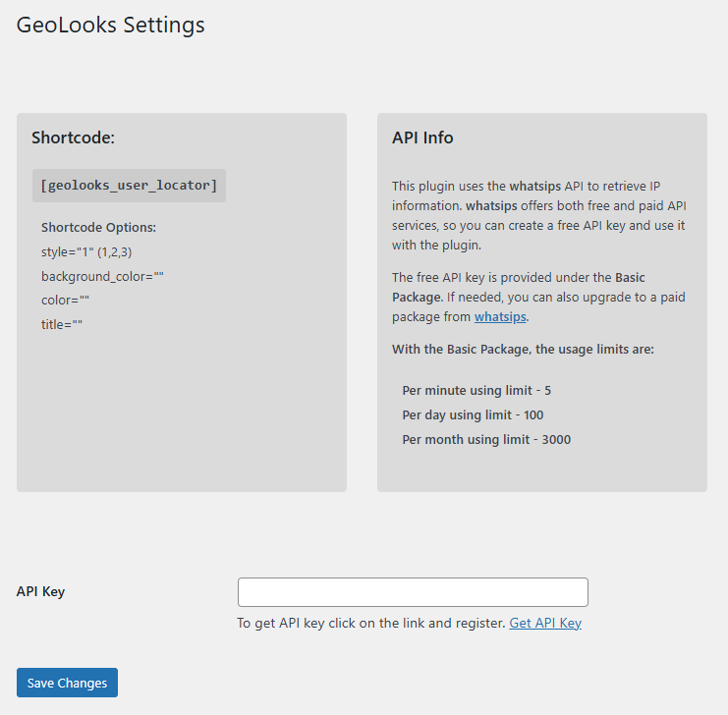The width and height of the screenshot is (728, 715).
Task: Click the API Key field label
Action: (x=41, y=591)
